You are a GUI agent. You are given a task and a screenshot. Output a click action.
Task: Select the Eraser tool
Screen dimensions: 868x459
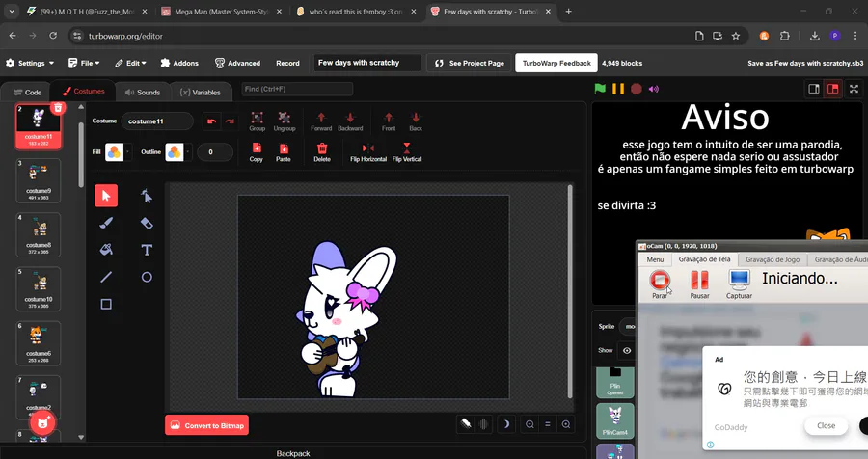147,223
